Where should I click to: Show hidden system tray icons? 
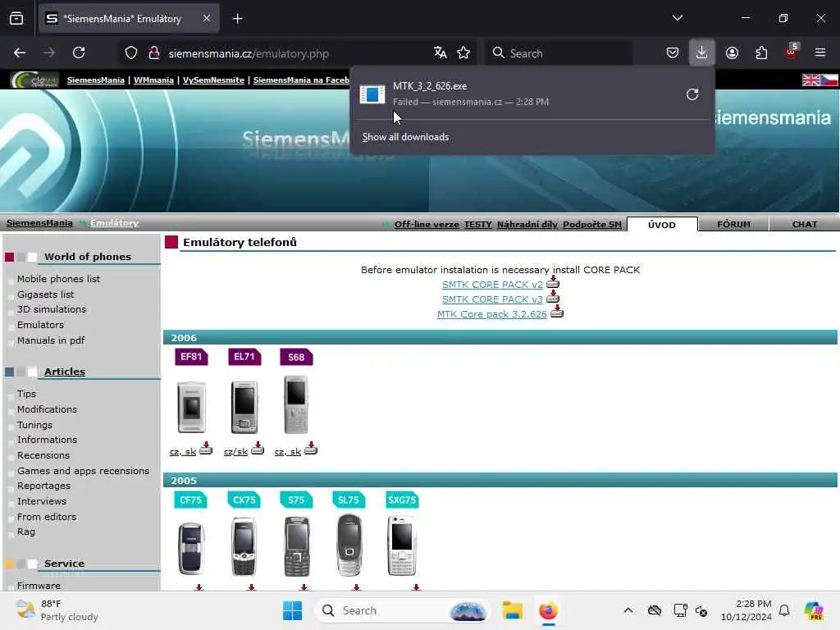(628, 610)
